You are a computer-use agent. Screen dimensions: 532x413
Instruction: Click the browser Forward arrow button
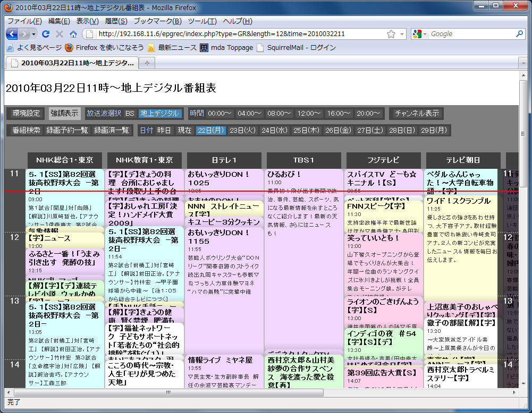click(24, 34)
